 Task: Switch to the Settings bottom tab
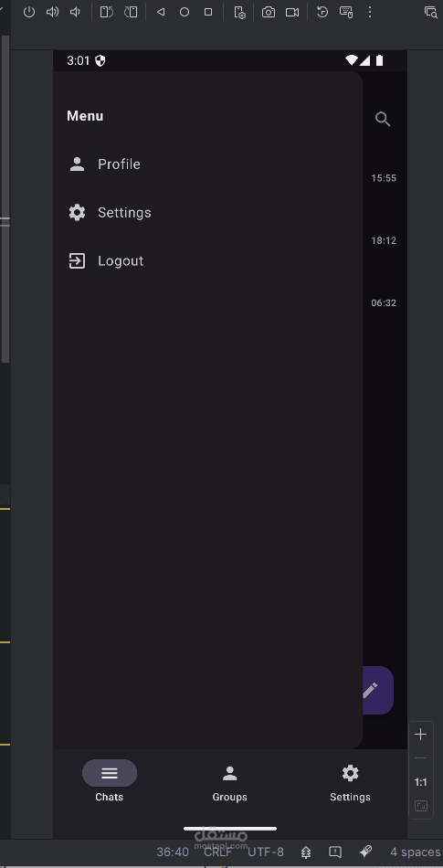click(x=350, y=783)
